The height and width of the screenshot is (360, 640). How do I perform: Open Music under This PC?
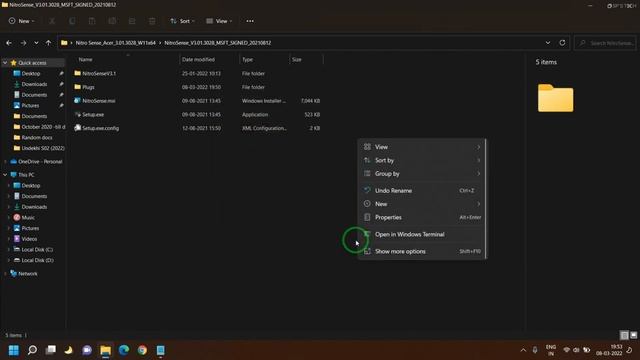[28, 218]
